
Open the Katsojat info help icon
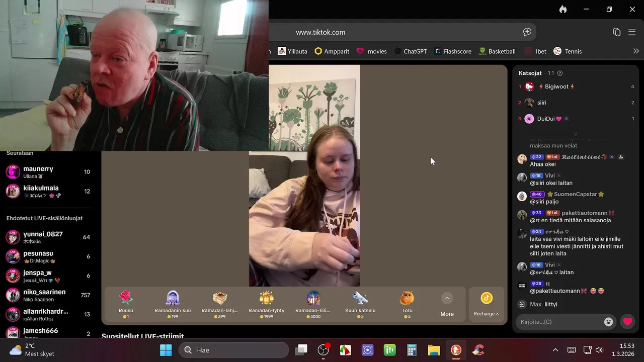(560, 73)
